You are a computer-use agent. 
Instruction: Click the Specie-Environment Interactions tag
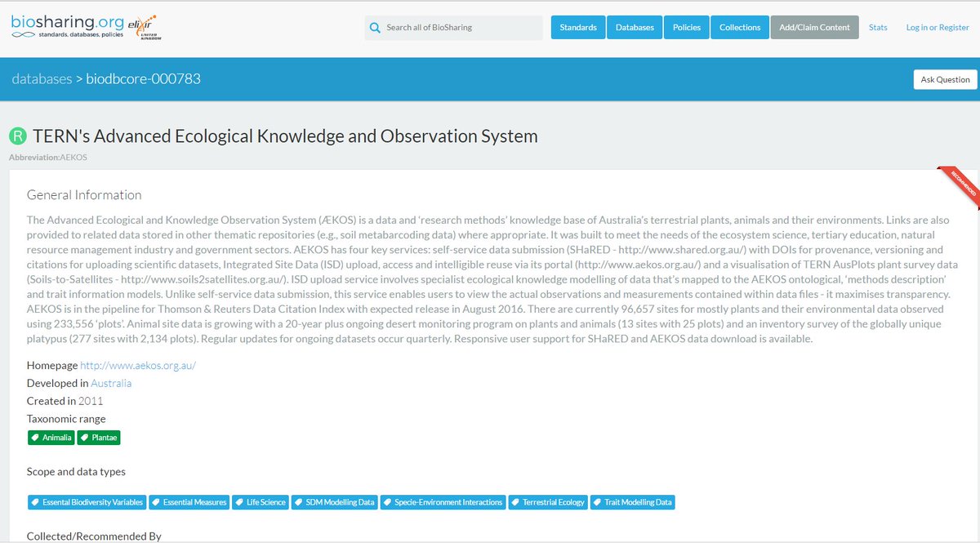(443, 502)
